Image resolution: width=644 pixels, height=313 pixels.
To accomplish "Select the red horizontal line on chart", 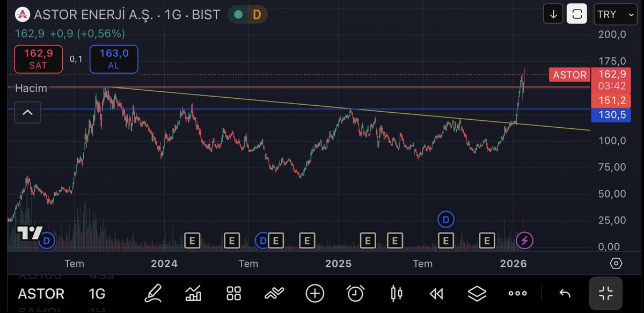I will point(298,87).
